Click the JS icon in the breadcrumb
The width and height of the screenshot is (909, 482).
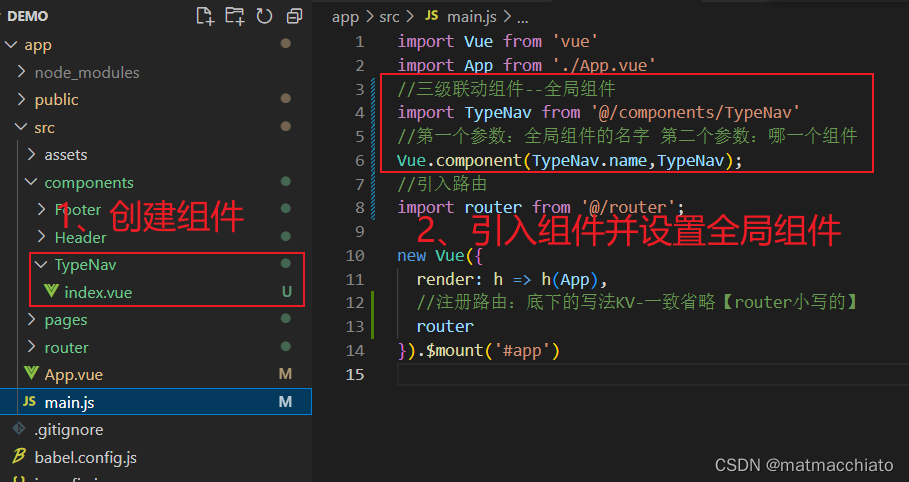[431, 16]
